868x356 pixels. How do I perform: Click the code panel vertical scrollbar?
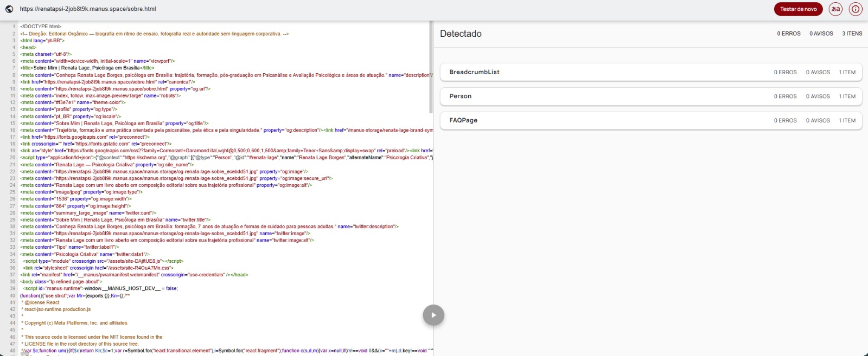[x=431, y=68]
